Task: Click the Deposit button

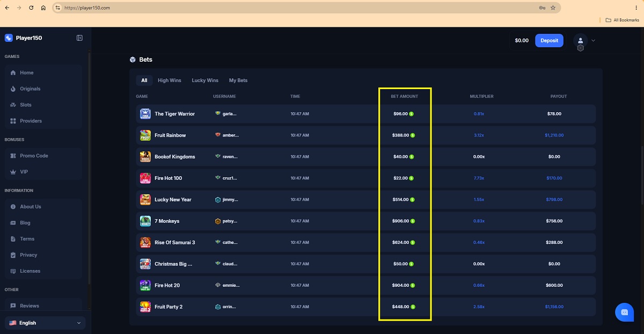Action: (549, 40)
